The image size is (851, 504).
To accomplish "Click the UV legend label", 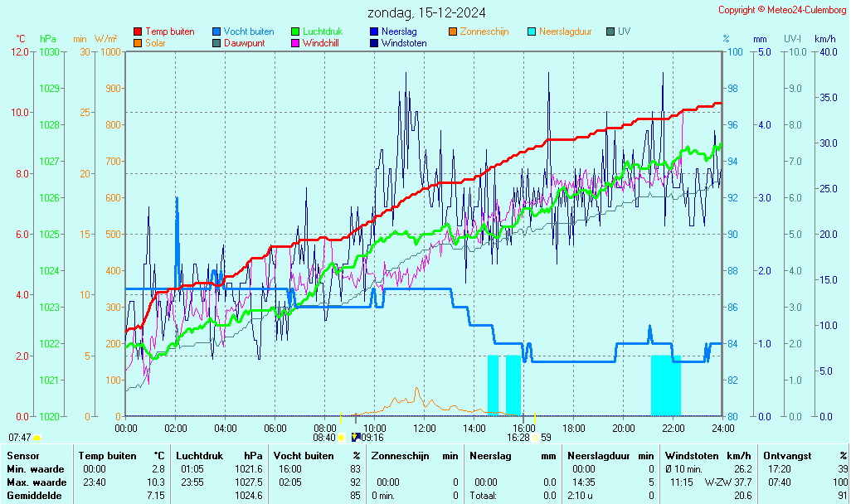I will pyautogui.click(x=624, y=31).
